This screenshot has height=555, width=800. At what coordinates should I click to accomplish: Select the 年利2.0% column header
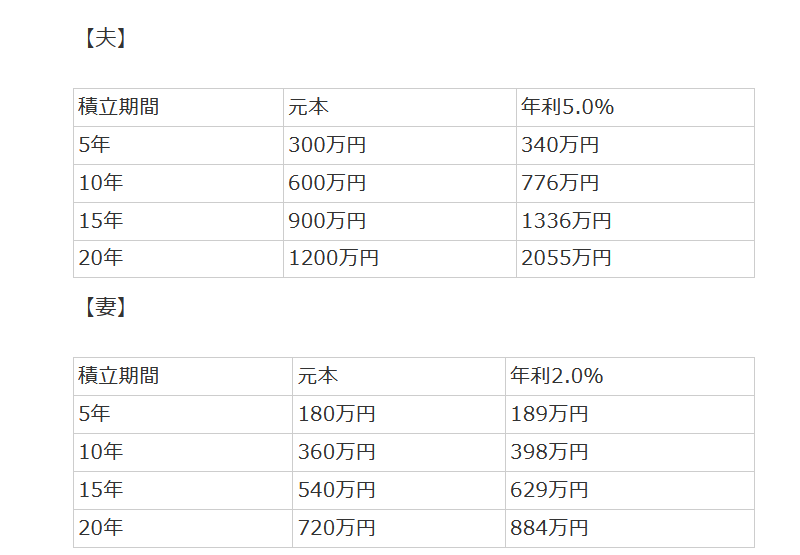557,376
